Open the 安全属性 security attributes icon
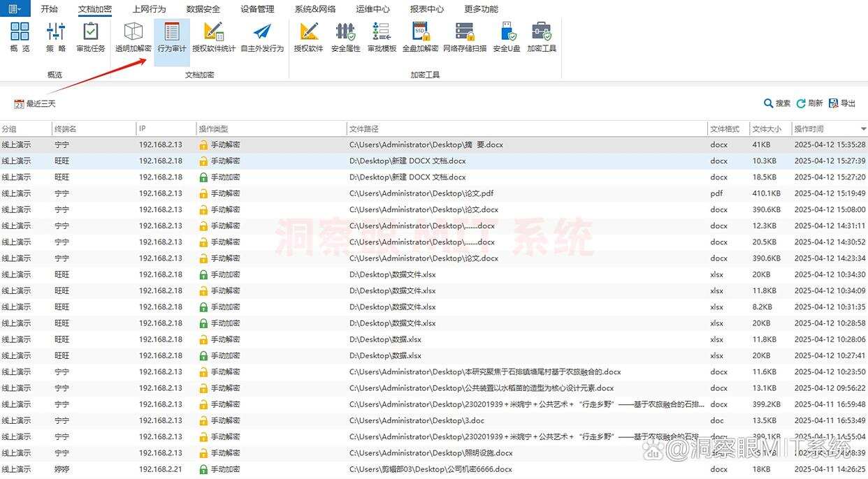This screenshot has width=868, height=479. [345, 36]
